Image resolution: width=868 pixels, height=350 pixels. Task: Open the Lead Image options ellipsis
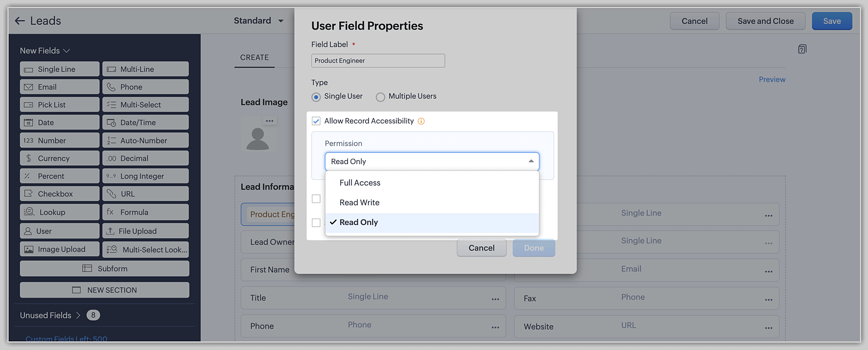pos(270,121)
